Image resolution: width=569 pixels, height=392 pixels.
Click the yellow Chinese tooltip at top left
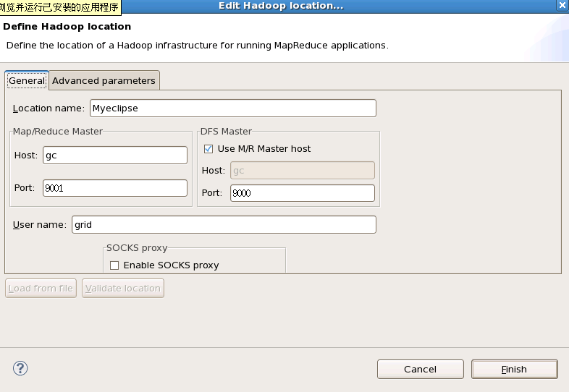pos(59,7)
